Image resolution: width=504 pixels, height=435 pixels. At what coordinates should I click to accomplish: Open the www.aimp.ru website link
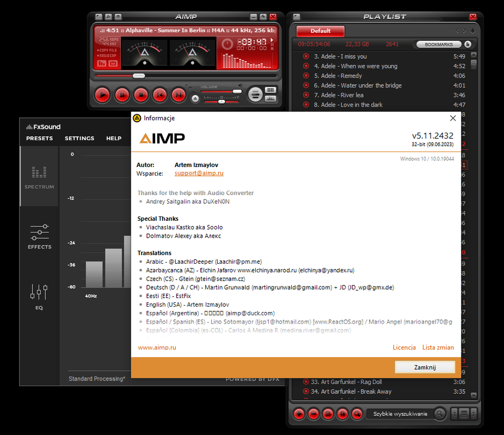click(x=157, y=347)
